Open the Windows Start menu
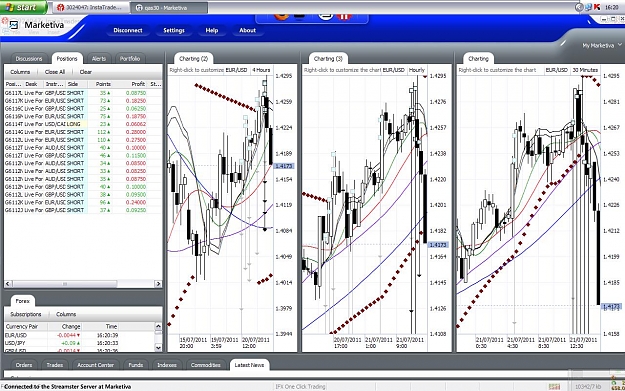625x391 pixels. (23, 7)
